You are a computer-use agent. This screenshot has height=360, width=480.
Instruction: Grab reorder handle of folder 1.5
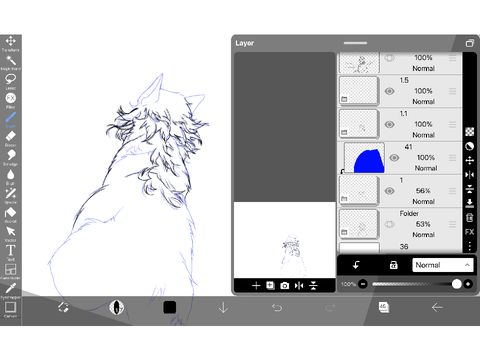(452, 91)
